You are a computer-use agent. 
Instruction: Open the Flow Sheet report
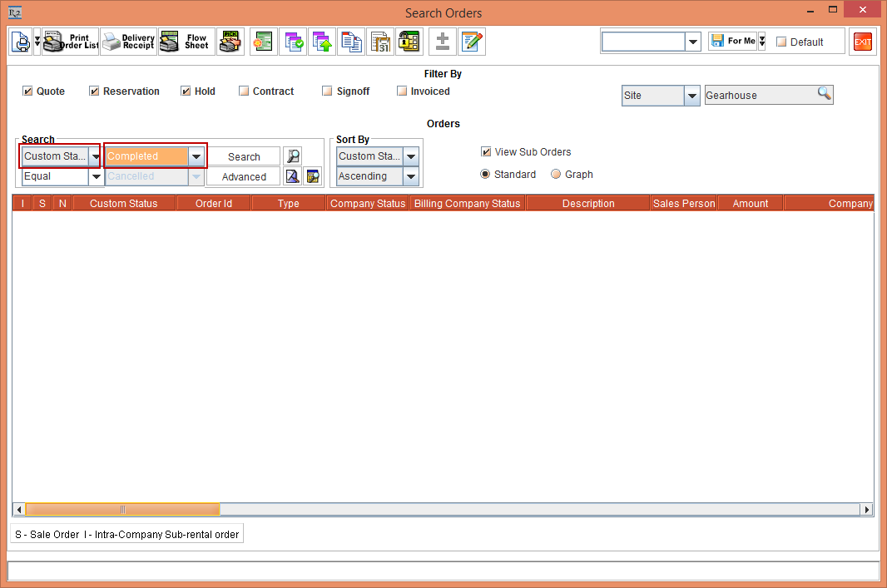coord(186,42)
